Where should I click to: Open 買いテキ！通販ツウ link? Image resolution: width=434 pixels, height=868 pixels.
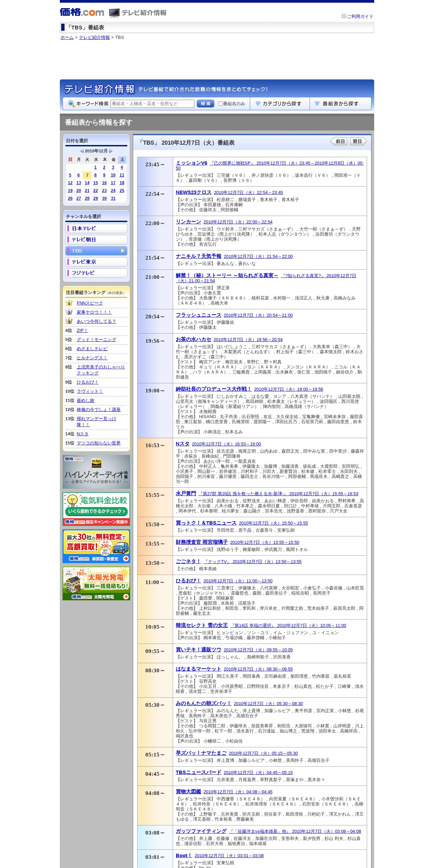click(x=198, y=650)
